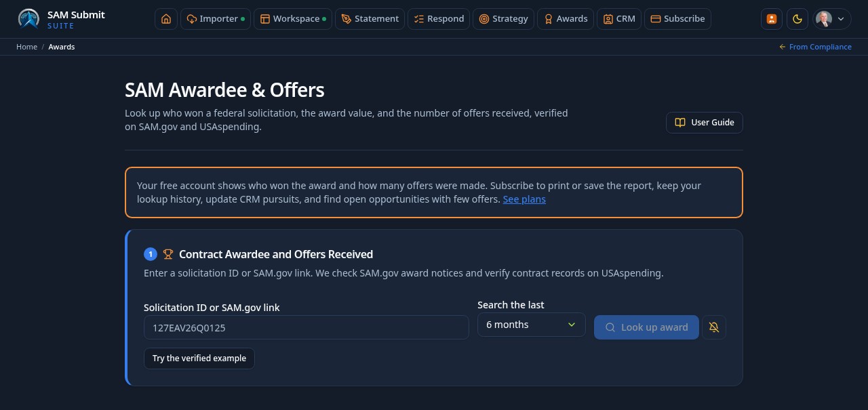Click Try the verified example
This screenshot has height=410, width=868.
tap(199, 358)
